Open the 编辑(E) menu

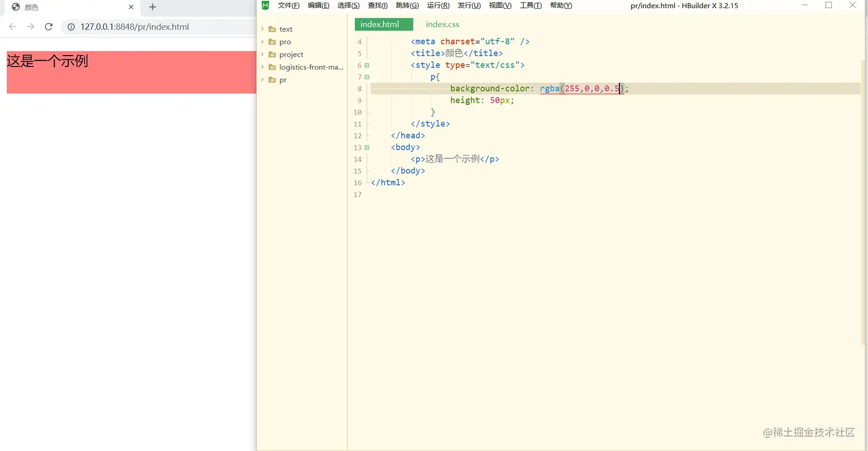coord(319,5)
